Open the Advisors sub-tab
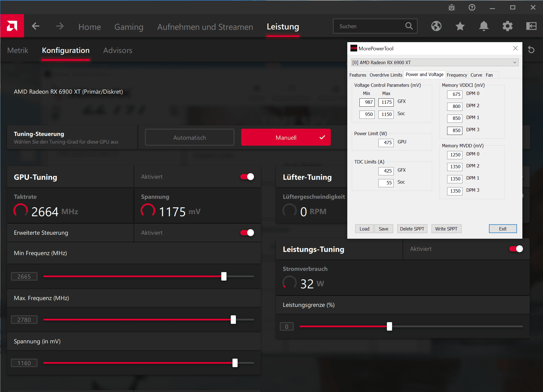Screen dimensions: 543x392 pyautogui.click(x=118, y=50)
